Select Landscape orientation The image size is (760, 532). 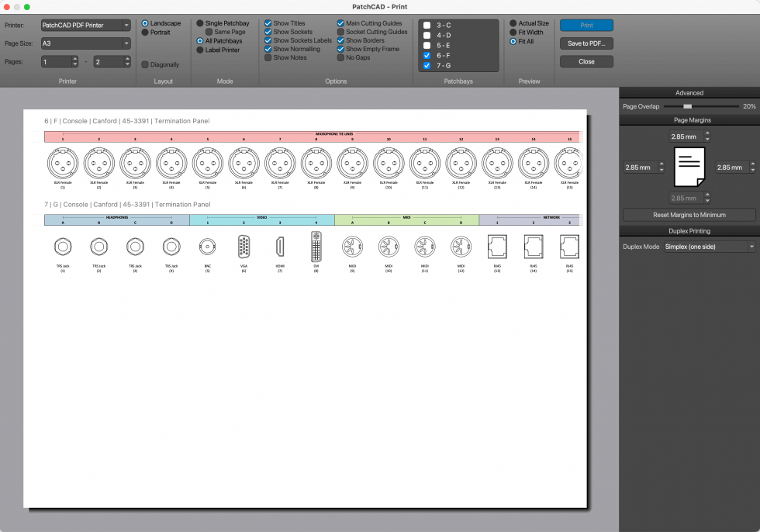[x=161, y=23]
